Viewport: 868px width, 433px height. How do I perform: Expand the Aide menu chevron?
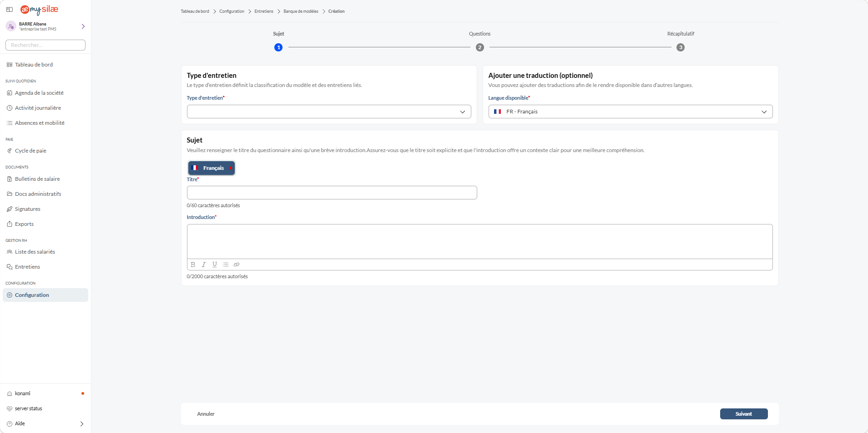click(x=82, y=423)
